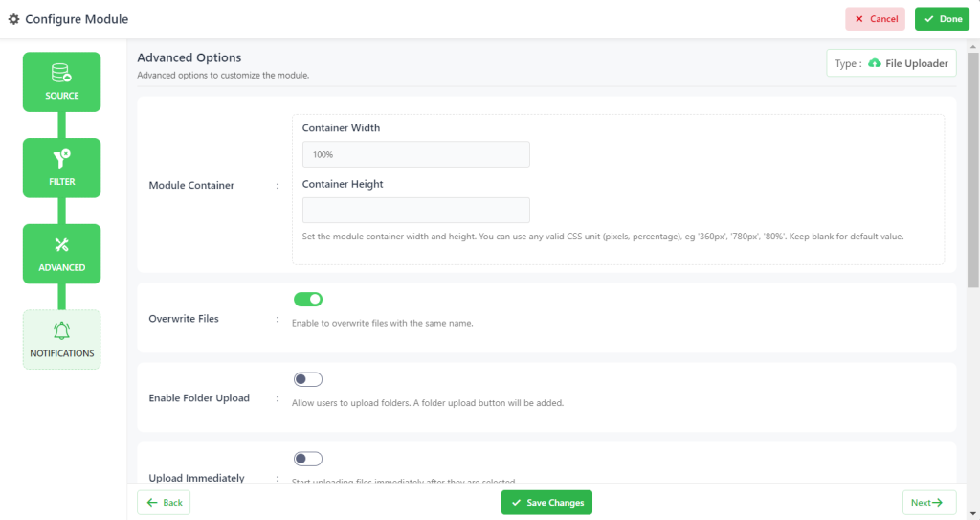
Task: Proceed with the Next button
Action: click(928, 503)
